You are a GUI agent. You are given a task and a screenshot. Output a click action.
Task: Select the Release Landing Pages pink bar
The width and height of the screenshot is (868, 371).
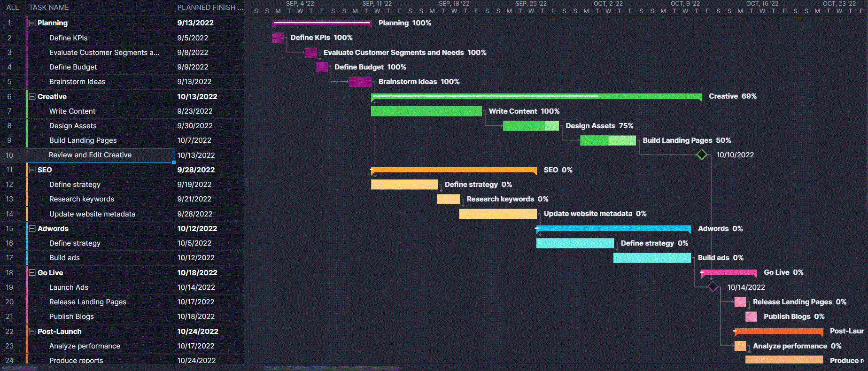[740, 302]
